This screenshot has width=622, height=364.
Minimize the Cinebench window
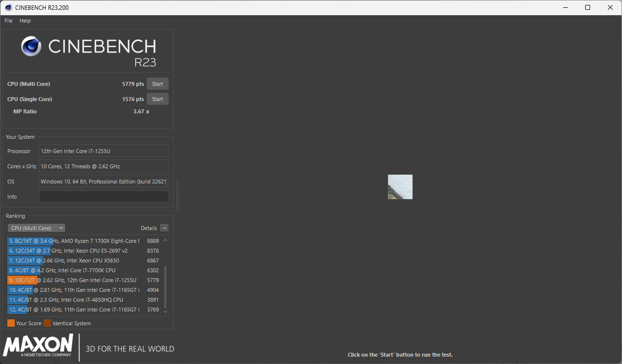pyautogui.click(x=565, y=7)
